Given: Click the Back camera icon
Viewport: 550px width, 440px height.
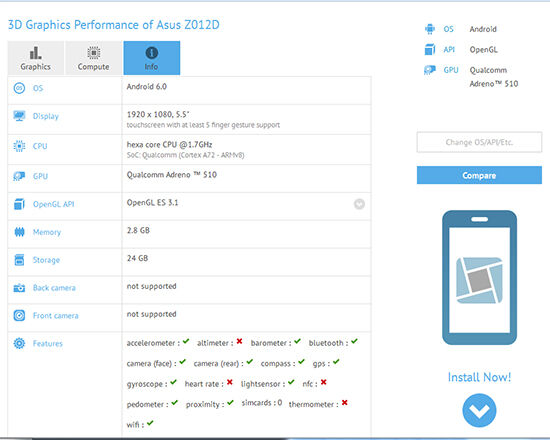Looking at the screenshot, I should coord(19,288).
